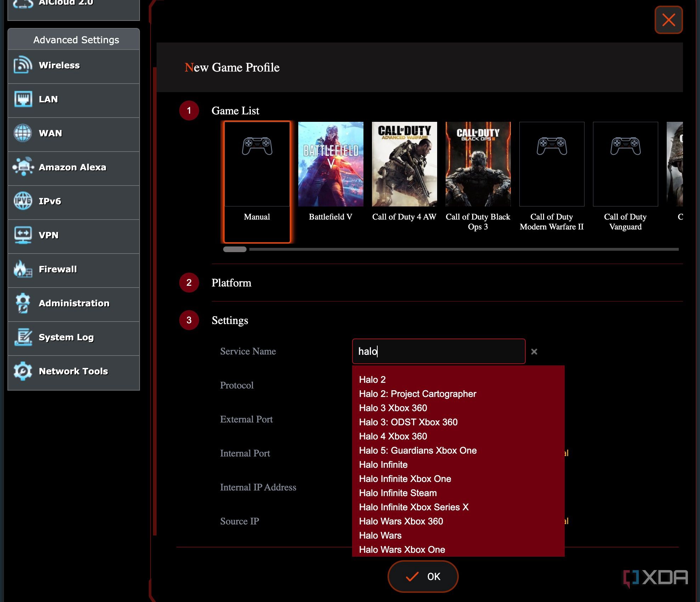Viewport: 700px width, 602px height.
Task: Select the Firewall flame icon
Action: (x=23, y=269)
